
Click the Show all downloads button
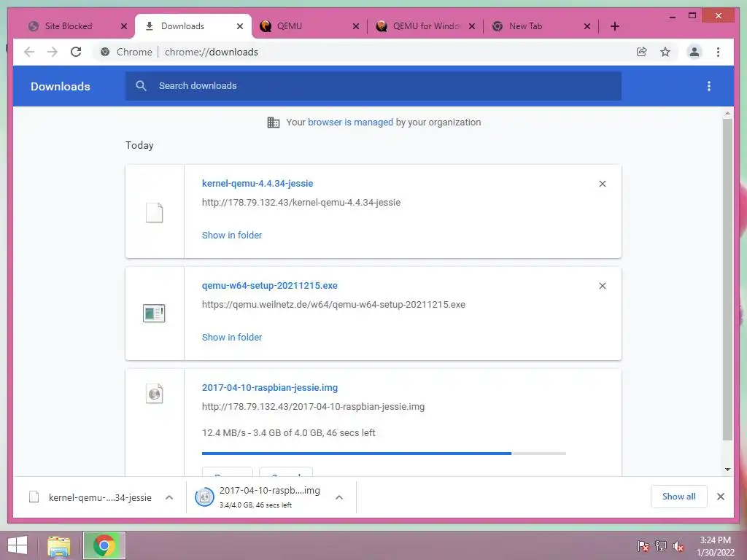tap(679, 496)
